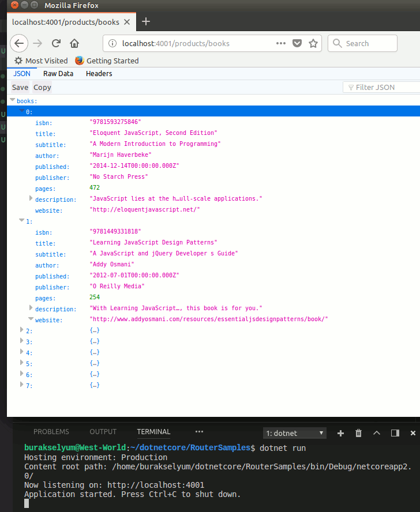Reload the page with the refresh icon
Screen dimensions: 420x512
coord(56,43)
